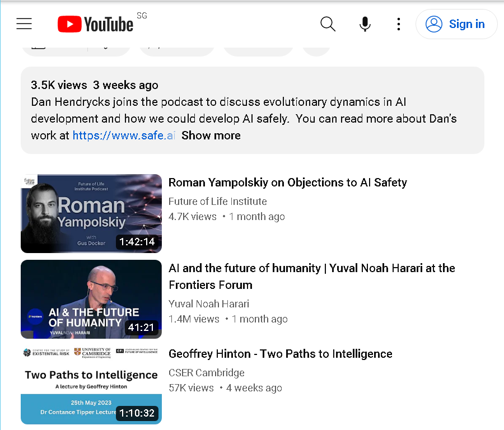Click the 1:42:14 duration badge
Viewport: 504px width, 430px height.
[137, 242]
